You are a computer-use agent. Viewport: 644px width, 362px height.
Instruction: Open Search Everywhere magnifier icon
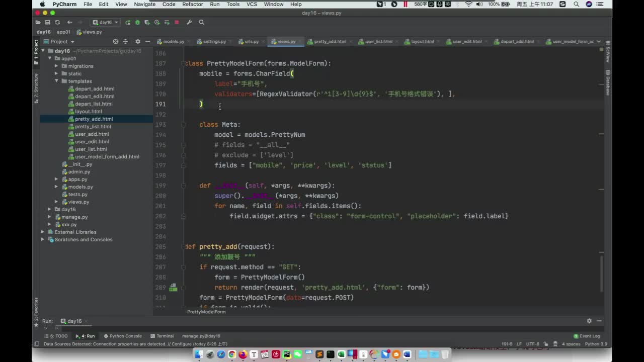(x=201, y=23)
